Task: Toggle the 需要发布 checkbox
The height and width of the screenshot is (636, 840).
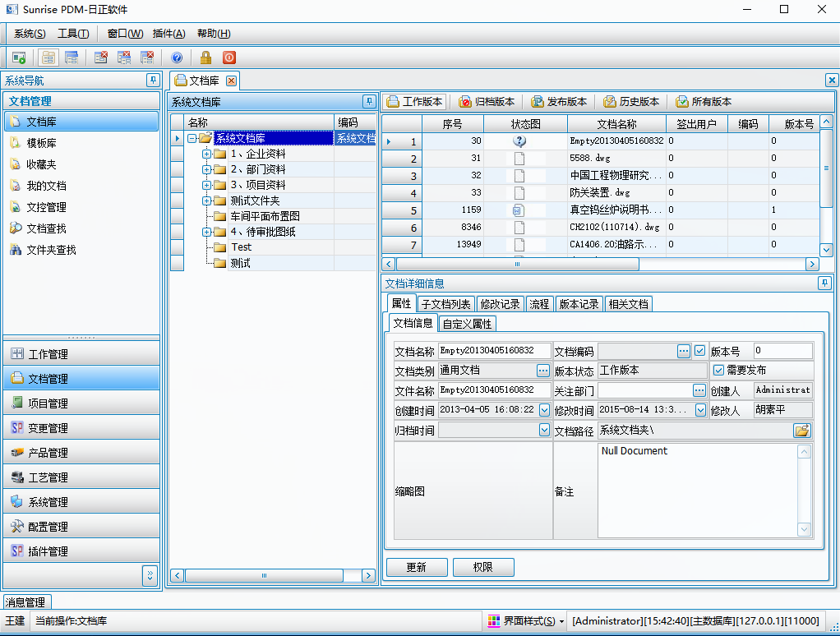Action: [718, 371]
